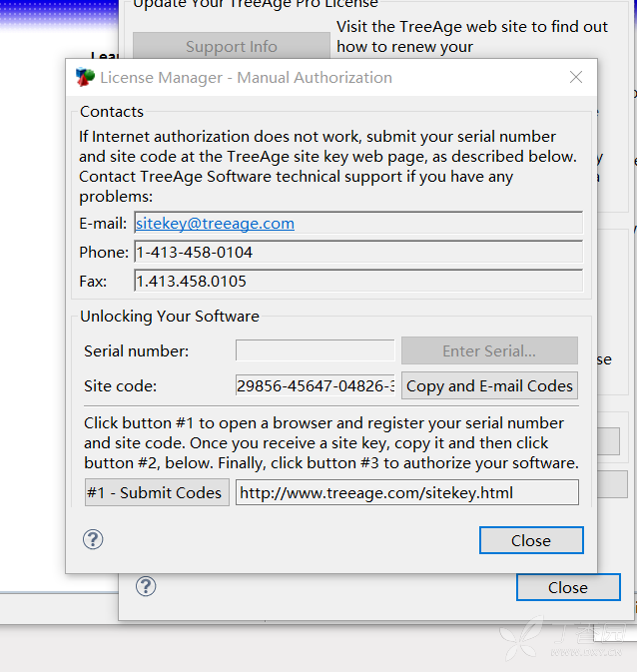Click the Support Info button
This screenshot has width=637, height=672.
[231, 47]
